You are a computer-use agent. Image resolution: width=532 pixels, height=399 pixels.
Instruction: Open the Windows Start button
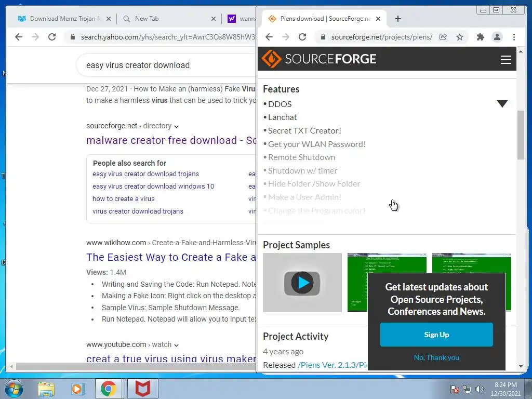tap(14, 389)
